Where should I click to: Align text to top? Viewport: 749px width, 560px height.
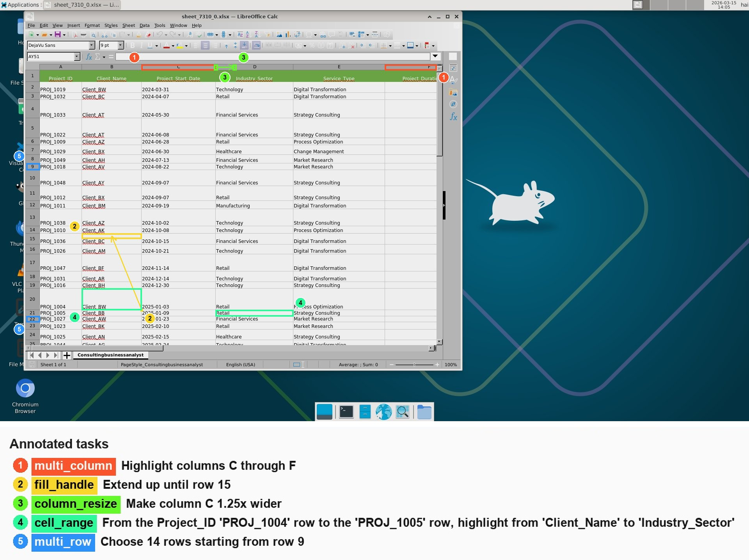click(226, 46)
